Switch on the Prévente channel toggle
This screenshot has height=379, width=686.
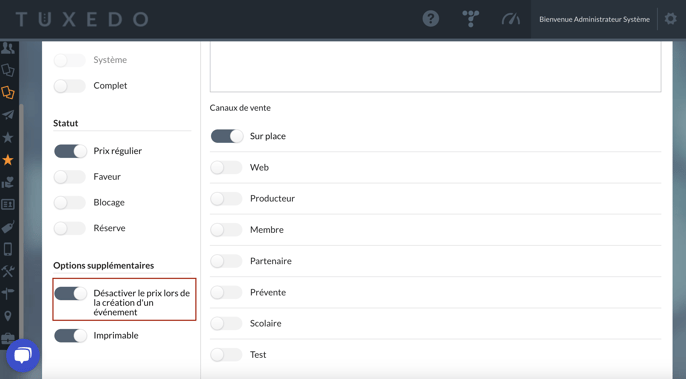(x=226, y=292)
